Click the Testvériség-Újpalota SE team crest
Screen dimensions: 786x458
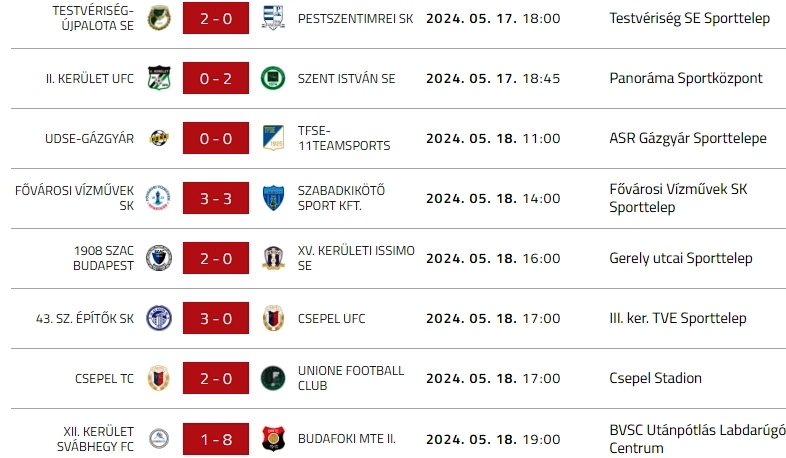point(159,18)
